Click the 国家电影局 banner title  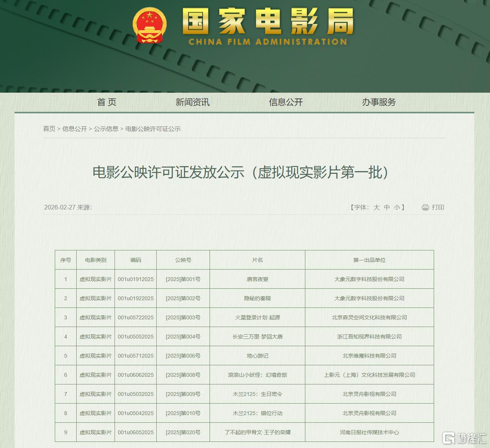click(267, 21)
